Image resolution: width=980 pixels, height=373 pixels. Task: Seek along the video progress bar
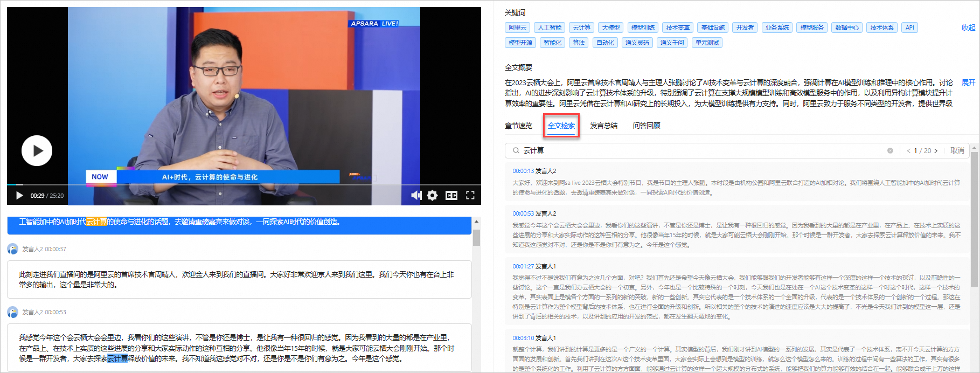[244, 185]
